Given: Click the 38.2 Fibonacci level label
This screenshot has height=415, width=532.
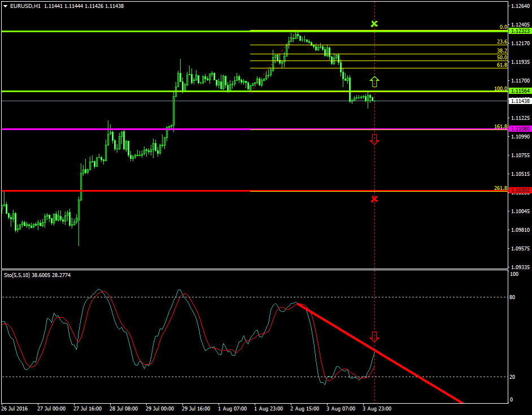Looking at the screenshot, I should [502, 50].
